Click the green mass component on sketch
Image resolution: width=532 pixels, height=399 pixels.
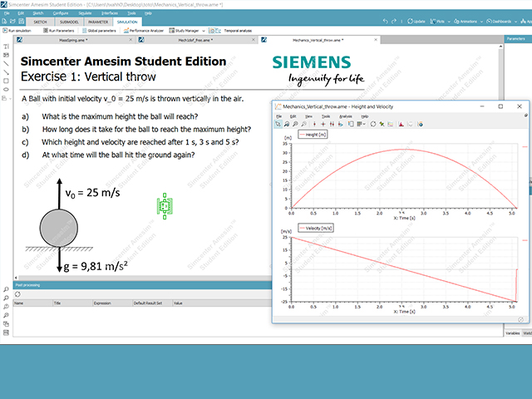point(165,206)
